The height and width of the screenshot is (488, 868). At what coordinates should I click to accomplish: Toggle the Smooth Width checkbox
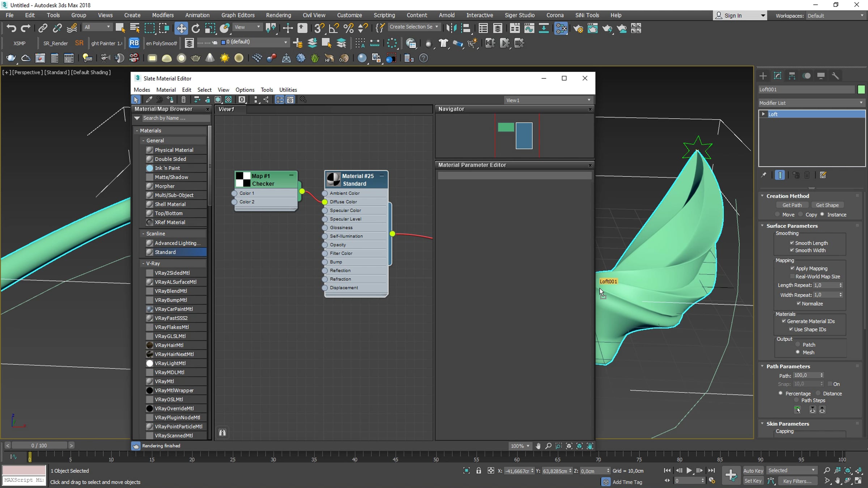792,250
